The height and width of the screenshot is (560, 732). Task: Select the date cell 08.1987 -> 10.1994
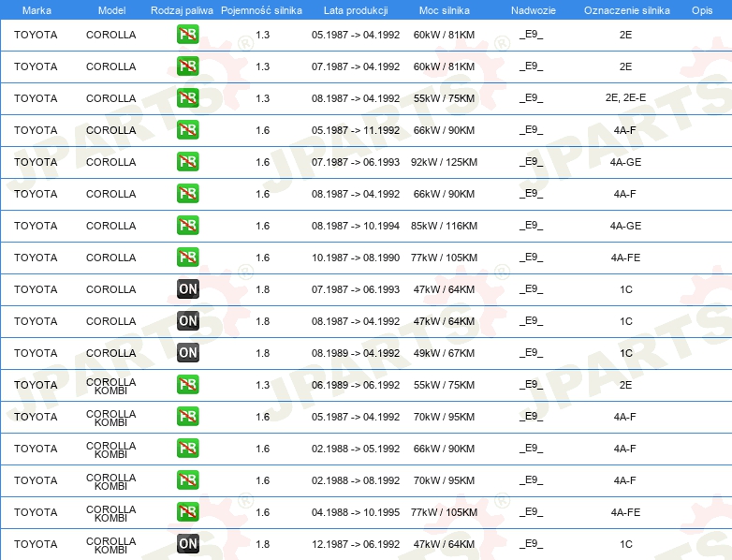coord(356,226)
